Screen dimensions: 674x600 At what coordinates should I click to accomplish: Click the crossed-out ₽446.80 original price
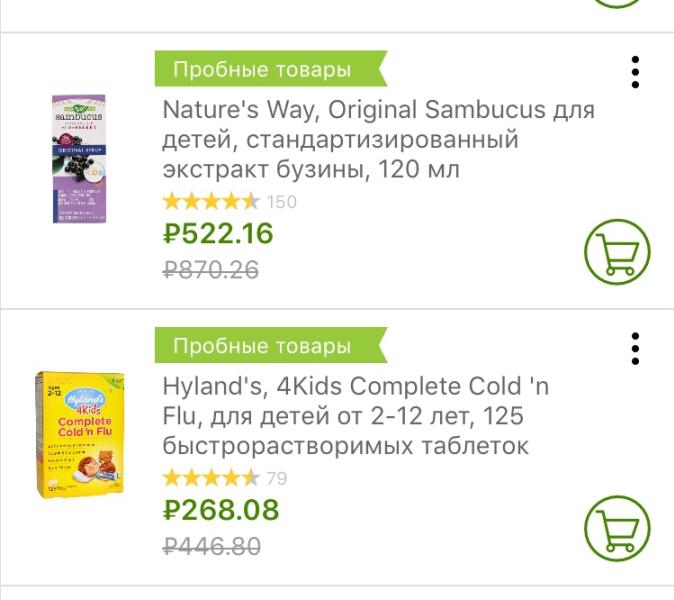[x=212, y=546]
